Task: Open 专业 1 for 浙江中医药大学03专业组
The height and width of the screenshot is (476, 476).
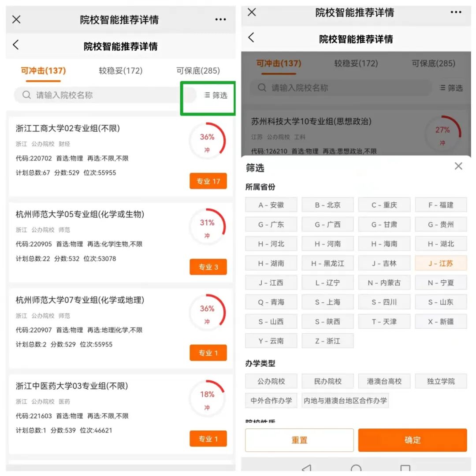Action: 208,439
